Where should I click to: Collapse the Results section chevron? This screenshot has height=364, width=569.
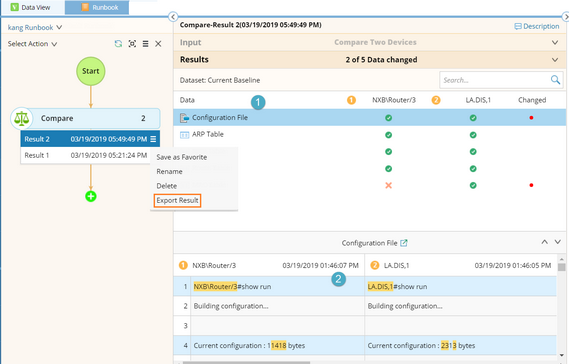555,60
